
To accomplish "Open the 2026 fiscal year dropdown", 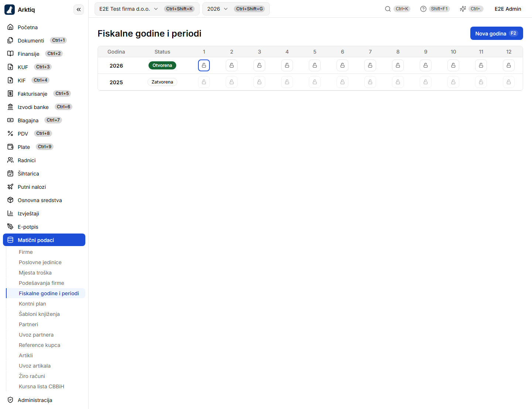I will tap(236, 9).
